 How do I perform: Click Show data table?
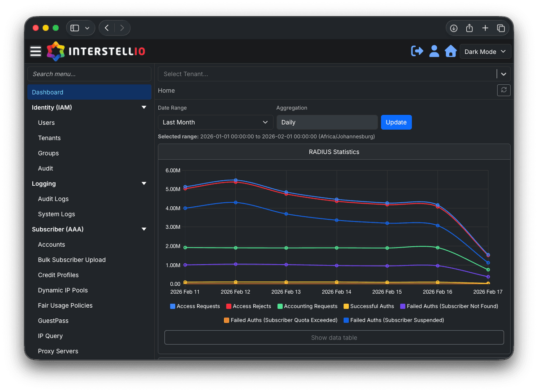click(x=334, y=337)
